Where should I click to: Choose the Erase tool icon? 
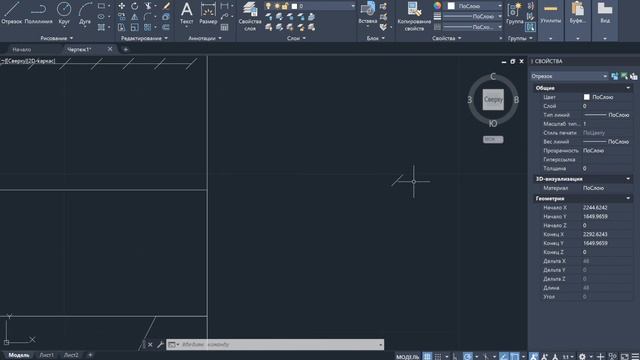[x=166, y=6]
